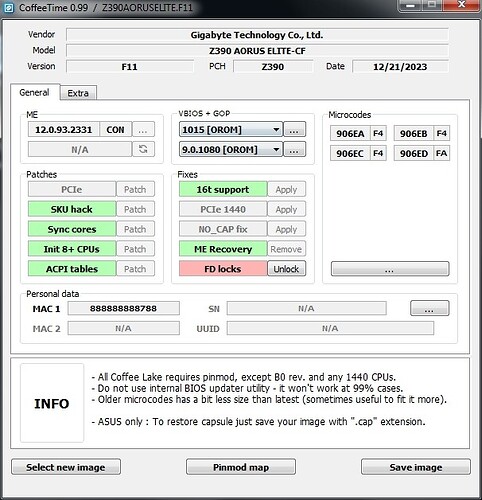Apply the PCIe 1440 fix
Image resolution: width=482 pixels, height=500 pixels.
(x=286, y=209)
